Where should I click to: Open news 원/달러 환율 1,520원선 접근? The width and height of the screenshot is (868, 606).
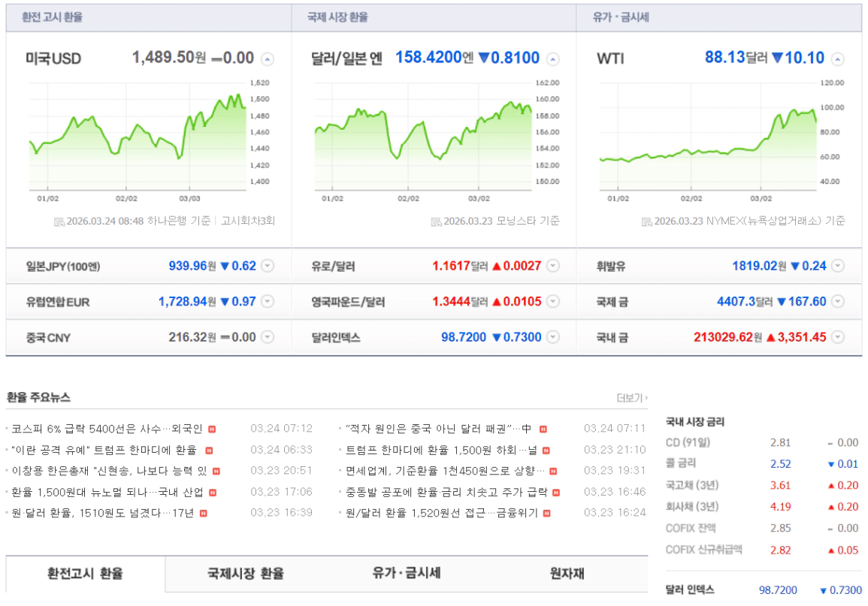441,513
